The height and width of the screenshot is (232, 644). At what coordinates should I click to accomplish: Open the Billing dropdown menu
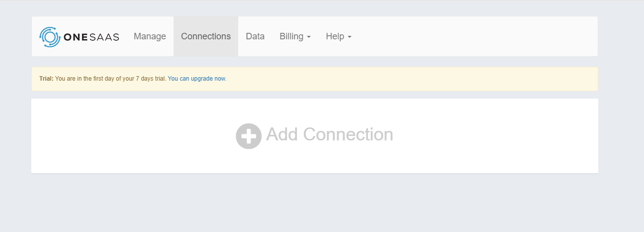(x=295, y=36)
